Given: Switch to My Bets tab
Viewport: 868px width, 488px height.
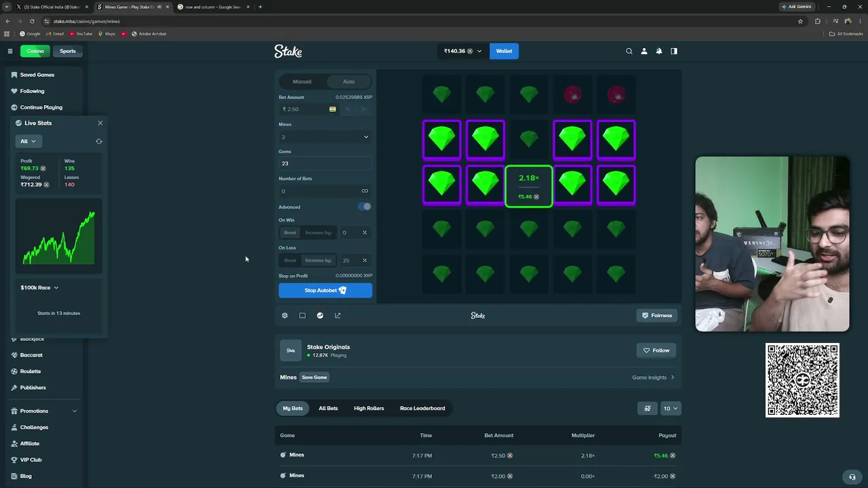Looking at the screenshot, I should 293,408.
